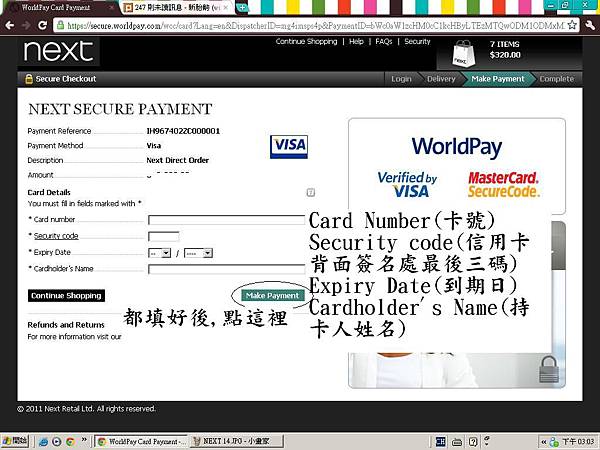The height and width of the screenshot is (450, 600).
Task: Select the Make Payment checkout step
Action: tap(497, 79)
